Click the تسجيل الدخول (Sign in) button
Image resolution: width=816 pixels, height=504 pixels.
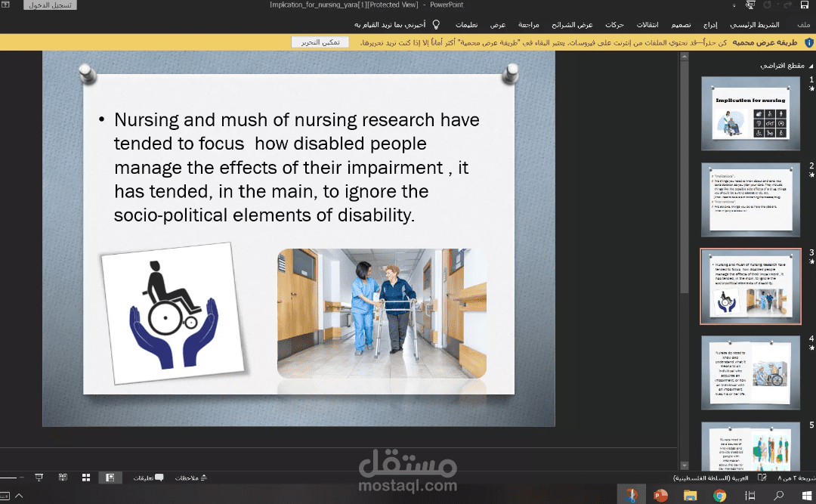coord(50,5)
